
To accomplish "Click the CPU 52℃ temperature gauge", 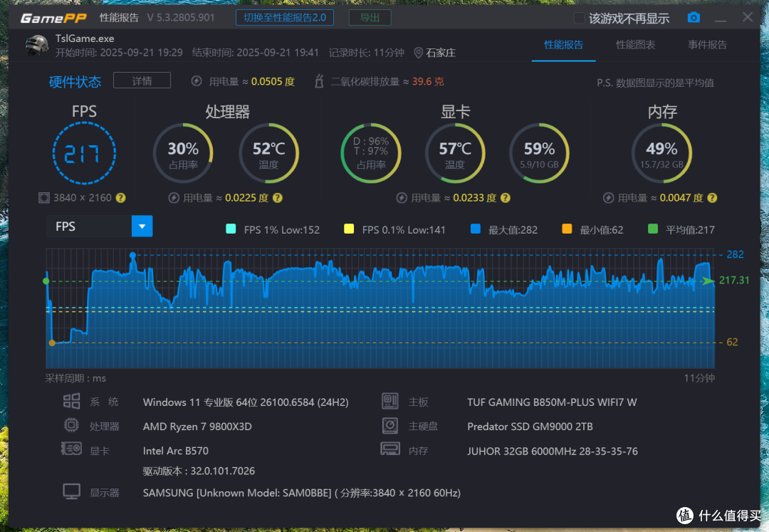I will (268, 153).
